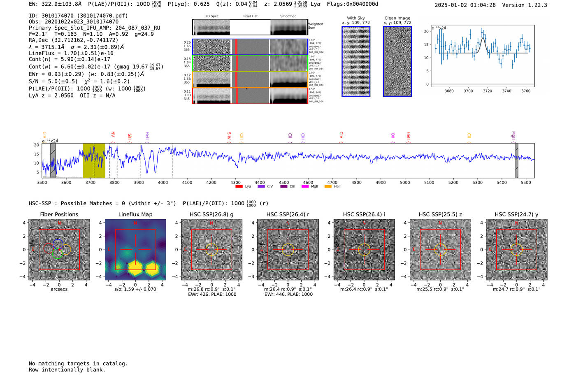Click the 'EWr: 446, PLAE: 1000' caption
The image size is (576, 392).
click(288, 294)
